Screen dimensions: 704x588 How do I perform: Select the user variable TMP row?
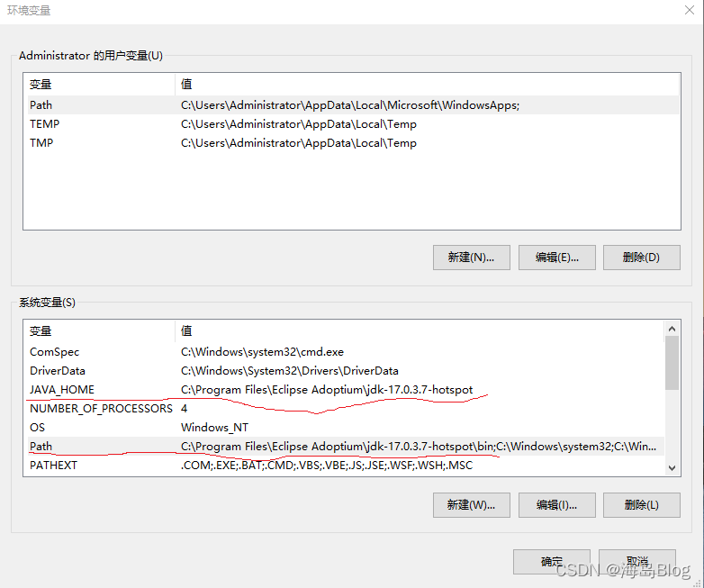click(353, 143)
